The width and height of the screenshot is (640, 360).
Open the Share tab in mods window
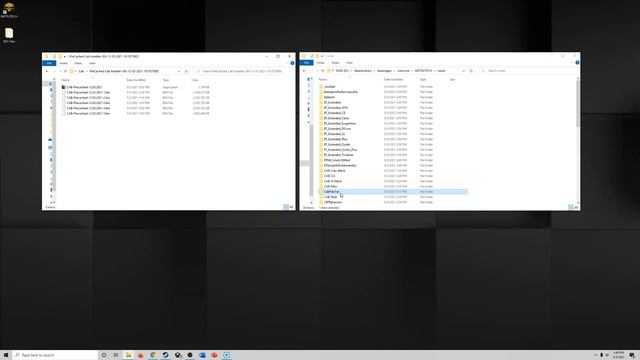click(x=336, y=63)
